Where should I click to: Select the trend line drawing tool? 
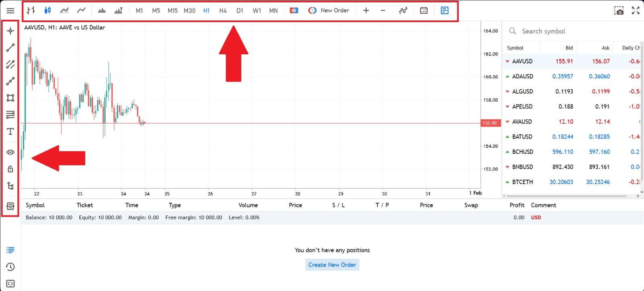(10, 48)
